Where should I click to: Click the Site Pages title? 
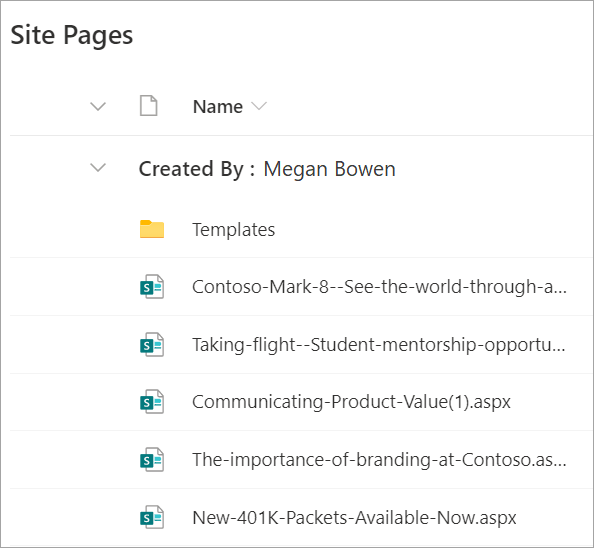72,35
